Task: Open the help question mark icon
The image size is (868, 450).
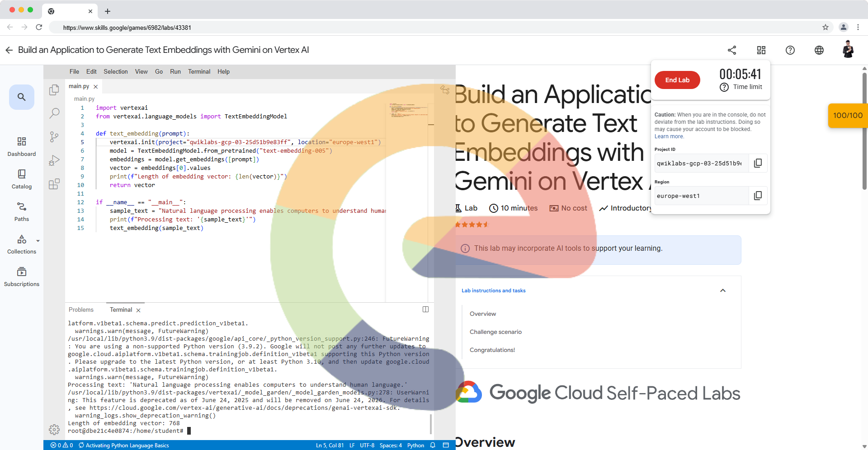Action: (x=790, y=50)
